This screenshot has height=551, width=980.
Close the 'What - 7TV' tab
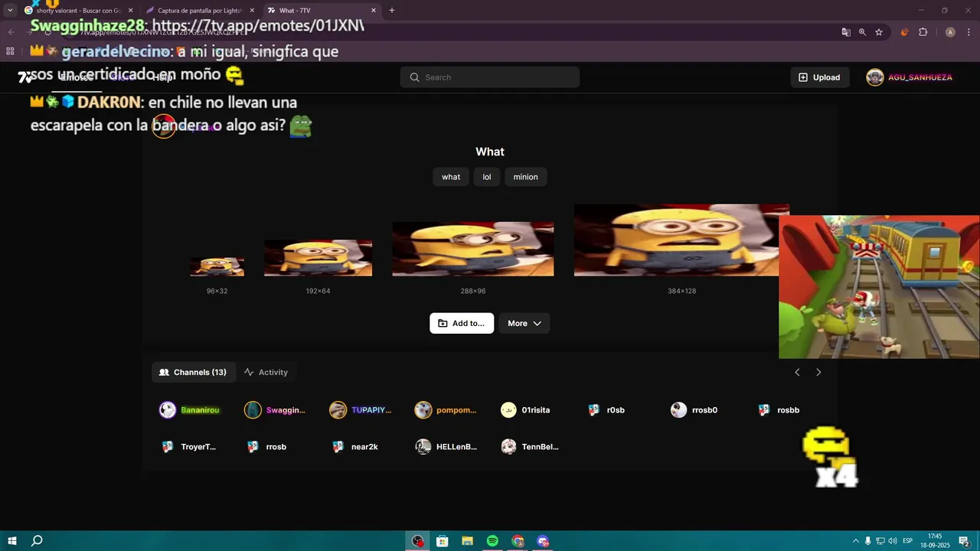[x=374, y=11]
